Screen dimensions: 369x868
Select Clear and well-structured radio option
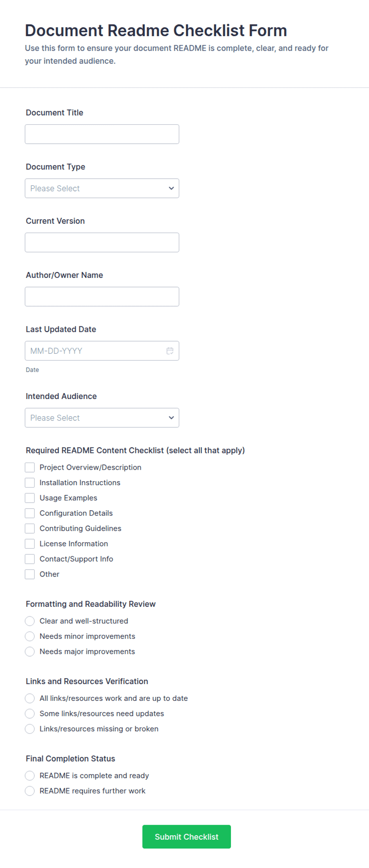pos(30,621)
